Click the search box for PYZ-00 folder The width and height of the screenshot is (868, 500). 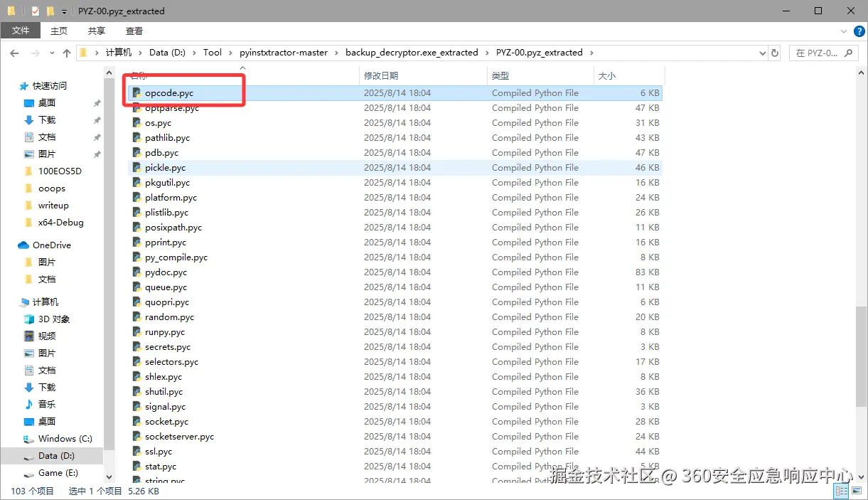[825, 53]
